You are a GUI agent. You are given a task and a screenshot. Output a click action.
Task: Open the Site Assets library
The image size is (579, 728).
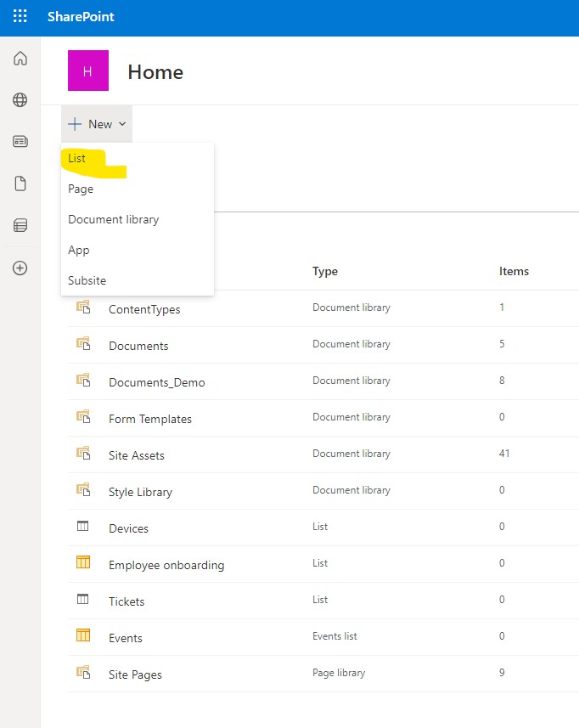137,455
